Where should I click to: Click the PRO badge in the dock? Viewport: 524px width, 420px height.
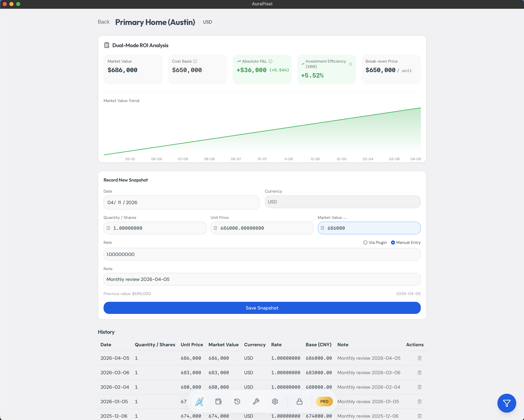click(x=324, y=401)
